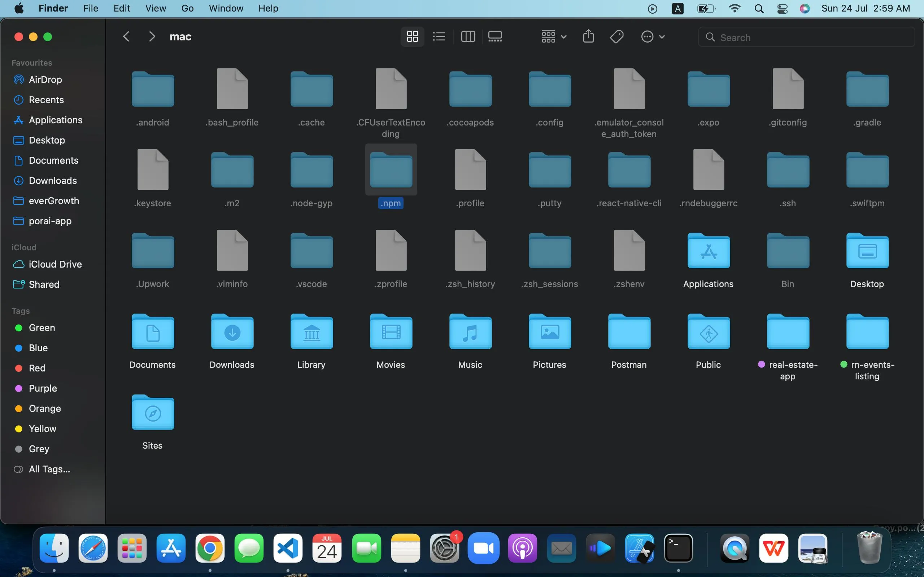Screen dimensions: 924x577
Task: Switch to gallery view in toolbar
Action: coord(495,37)
